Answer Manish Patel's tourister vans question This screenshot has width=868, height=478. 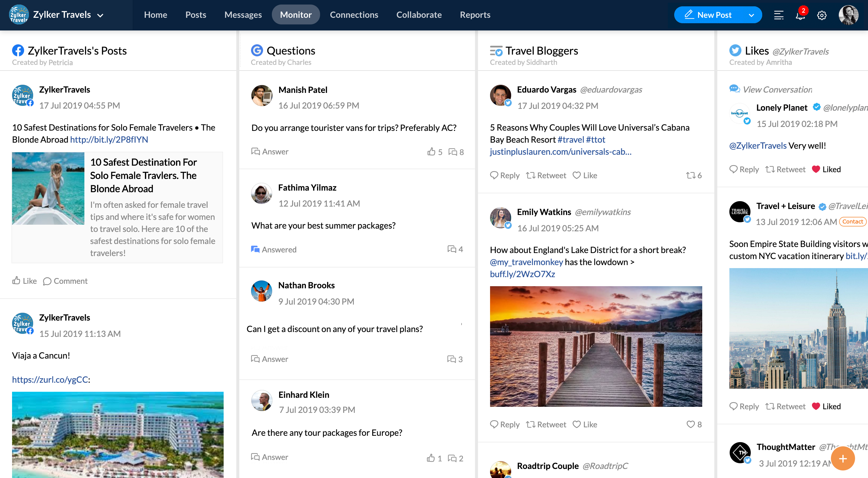269,151
